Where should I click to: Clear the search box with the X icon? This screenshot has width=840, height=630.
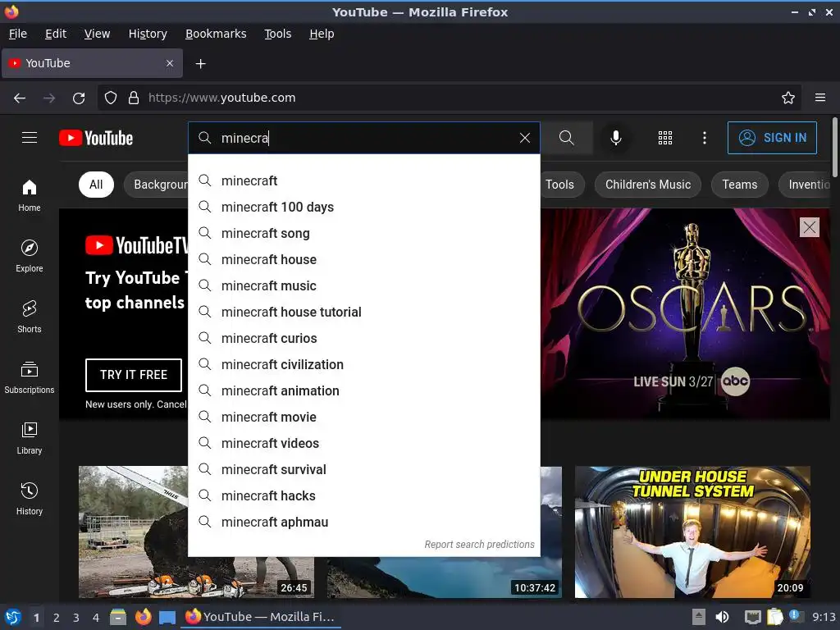pyautogui.click(x=525, y=138)
